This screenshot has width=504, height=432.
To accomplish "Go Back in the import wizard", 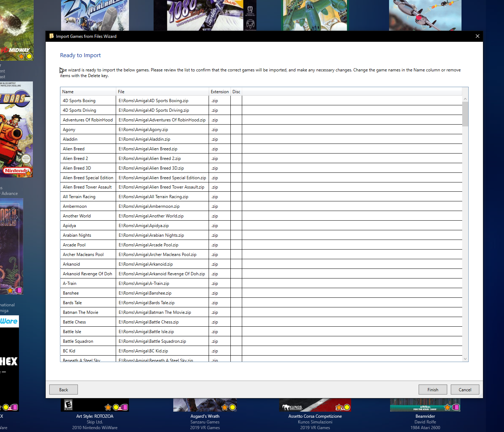I will pos(64,390).
